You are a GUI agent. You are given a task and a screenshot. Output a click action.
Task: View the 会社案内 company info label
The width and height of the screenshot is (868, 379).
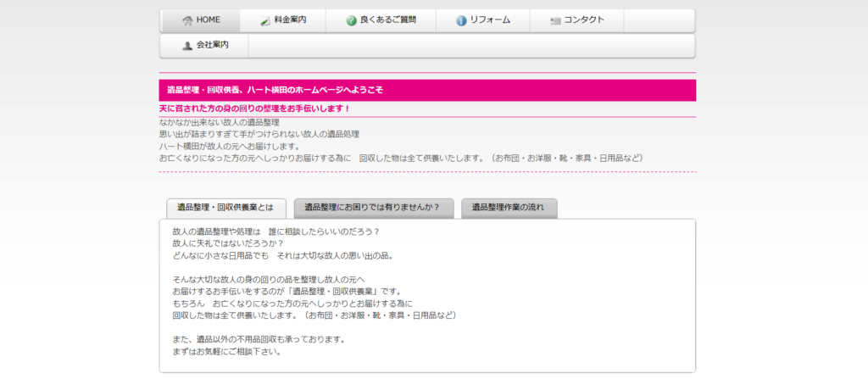pyautogui.click(x=212, y=46)
